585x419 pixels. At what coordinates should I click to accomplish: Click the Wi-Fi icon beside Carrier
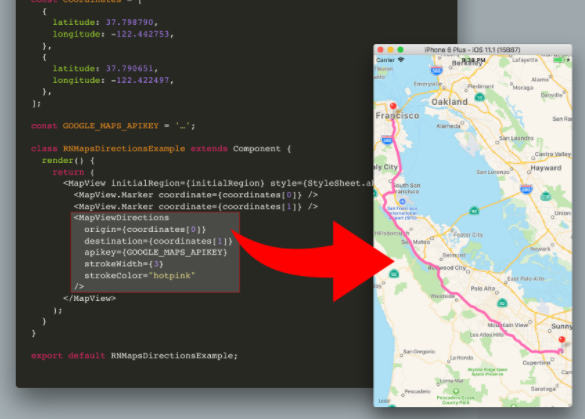click(401, 60)
